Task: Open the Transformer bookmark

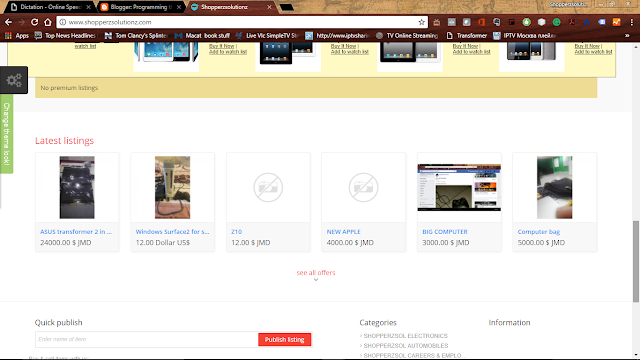Action: [x=467, y=36]
